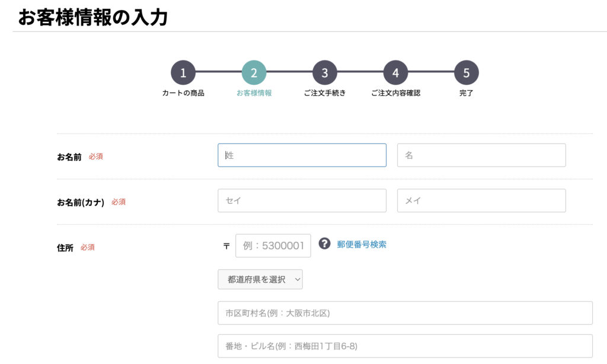Click step 1 circle in progress bar

[x=183, y=73]
